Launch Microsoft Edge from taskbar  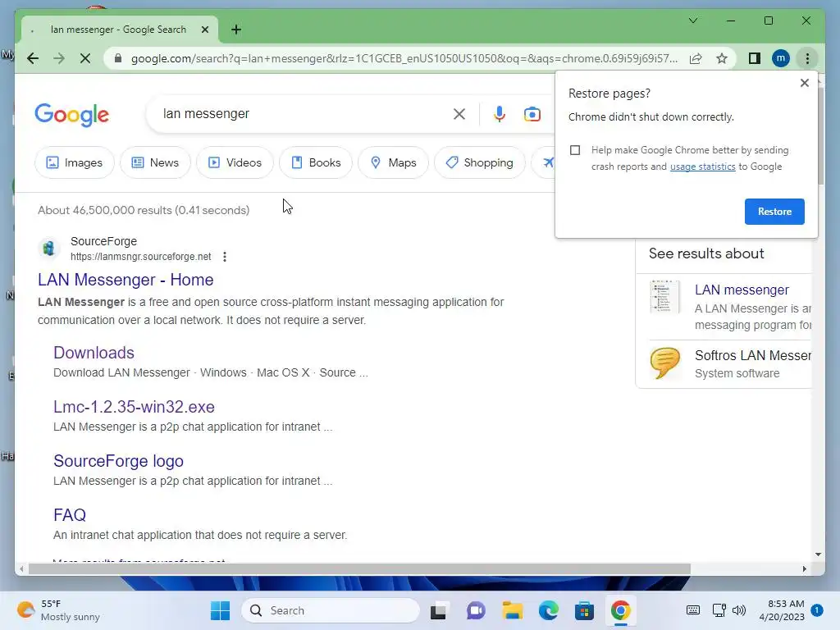tap(549, 610)
